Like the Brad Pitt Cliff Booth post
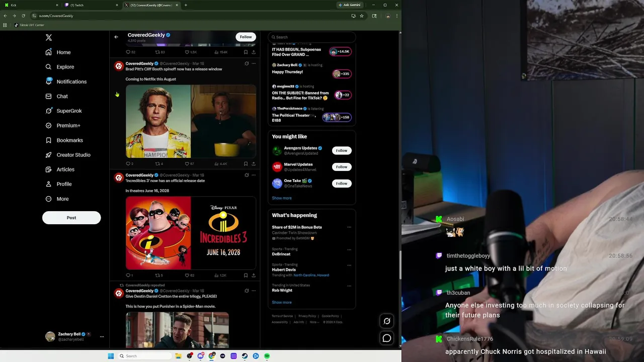644x362 pixels. pos(189,163)
